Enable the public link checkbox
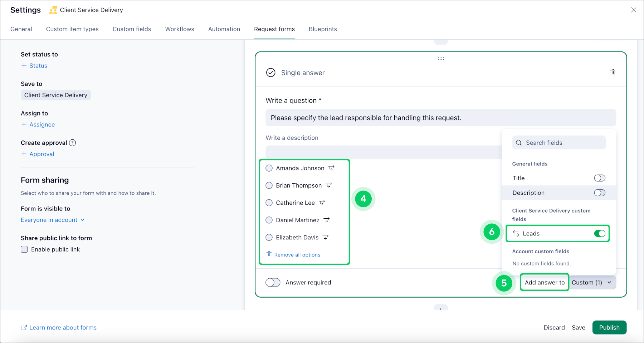 click(24, 249)
